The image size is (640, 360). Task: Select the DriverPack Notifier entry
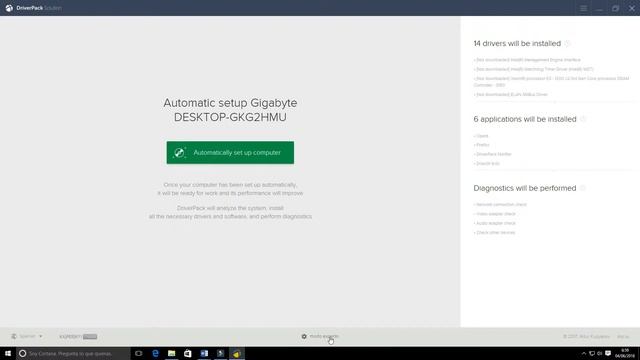[x=493, y=154]
